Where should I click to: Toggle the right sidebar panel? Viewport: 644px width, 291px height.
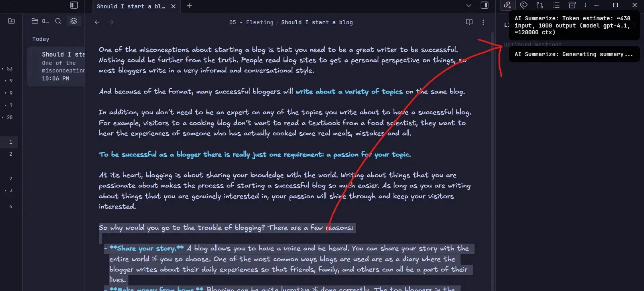[x=484, y=5]
